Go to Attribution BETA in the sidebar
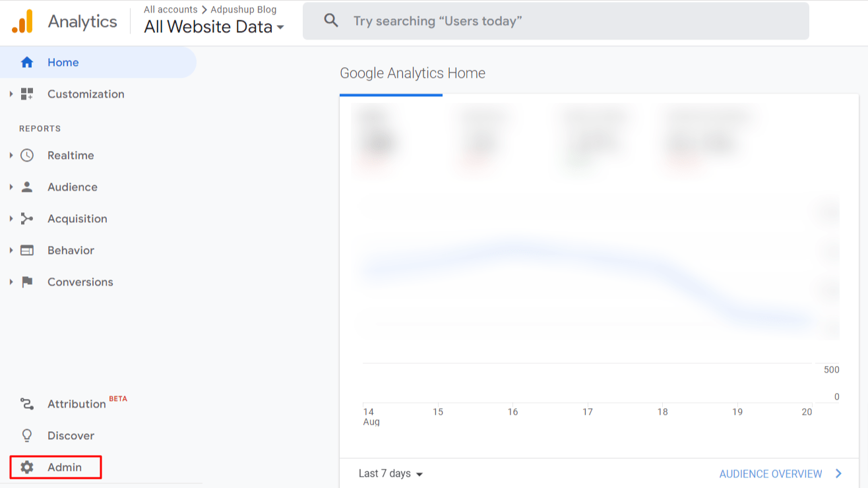The image size is (868, 488). [77, 403]
